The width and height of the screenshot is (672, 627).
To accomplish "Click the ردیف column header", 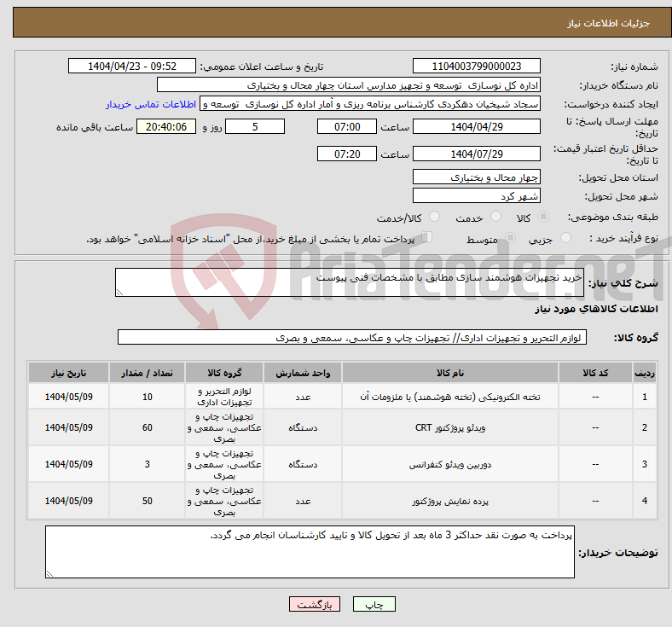I will [644, 373].
